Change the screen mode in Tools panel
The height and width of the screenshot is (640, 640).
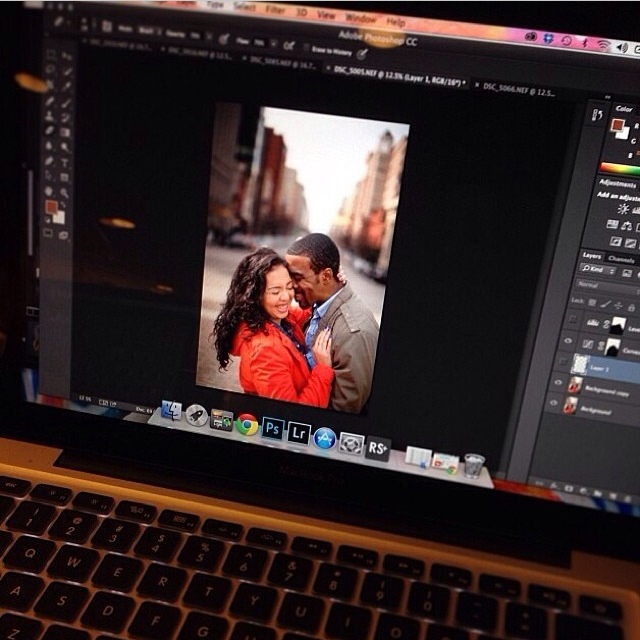[x=63, y=235]
